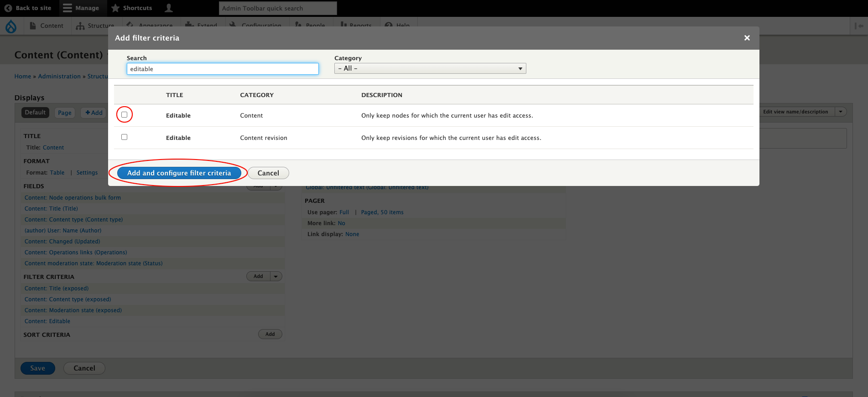Open Content moderation state field
The image size is (868, 397).
[x=94, y=263]
